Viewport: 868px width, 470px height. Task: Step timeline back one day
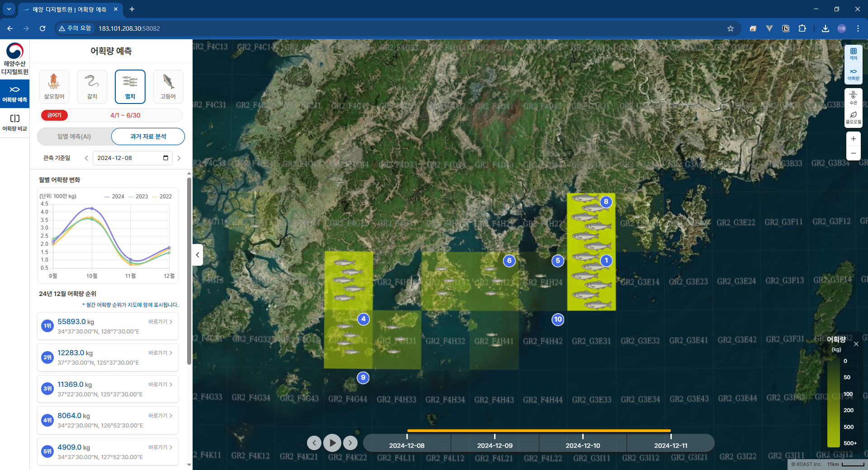coord(314,443)
